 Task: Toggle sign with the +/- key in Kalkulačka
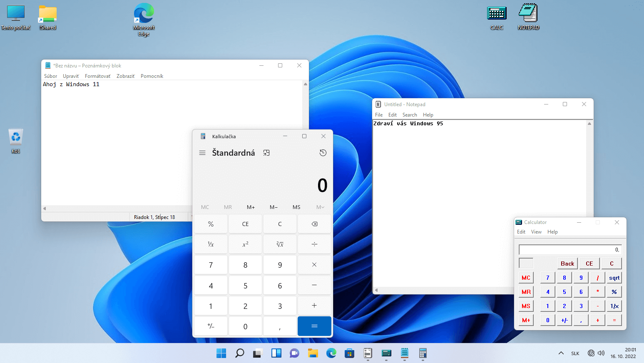211,326
